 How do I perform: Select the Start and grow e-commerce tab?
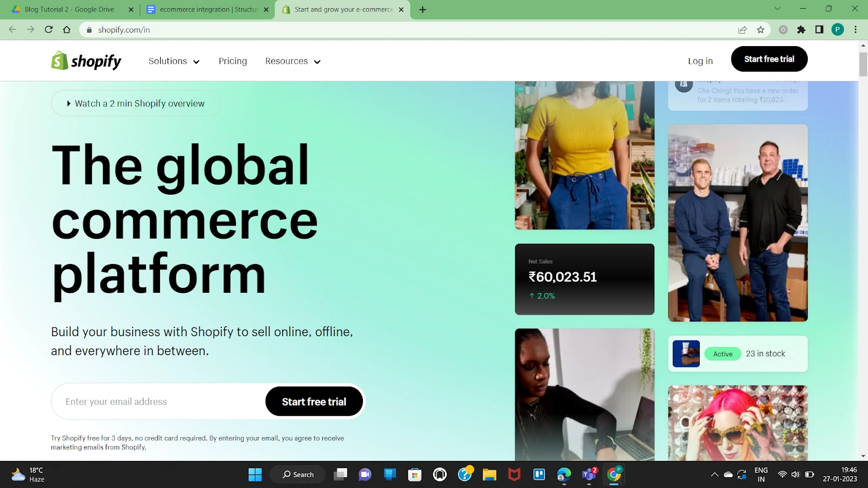tap(343, 9)
